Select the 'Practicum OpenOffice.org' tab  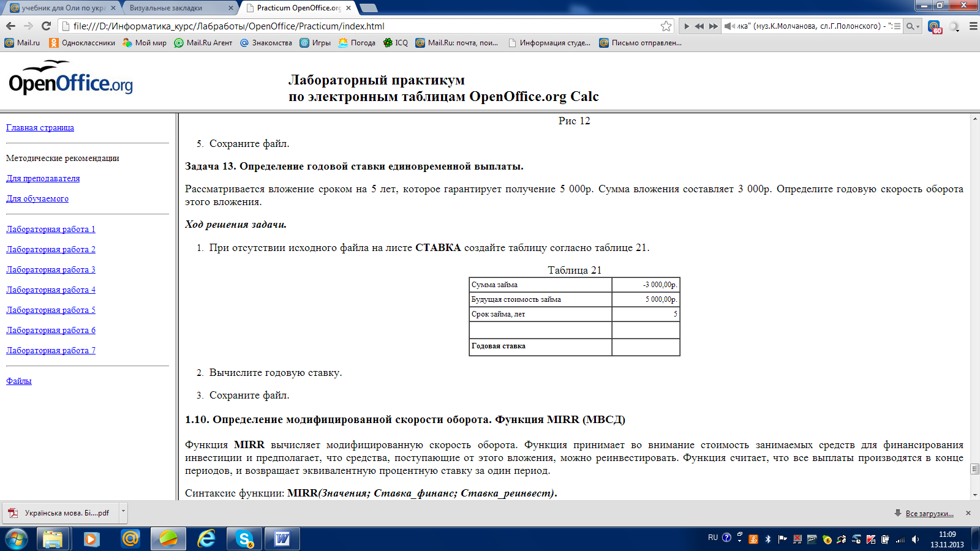[298, 8]
